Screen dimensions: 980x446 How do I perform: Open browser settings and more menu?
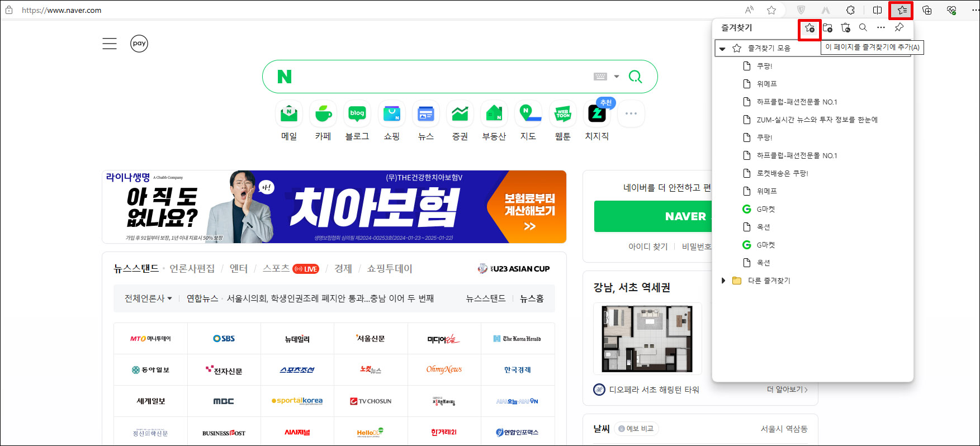coord(976,10)
